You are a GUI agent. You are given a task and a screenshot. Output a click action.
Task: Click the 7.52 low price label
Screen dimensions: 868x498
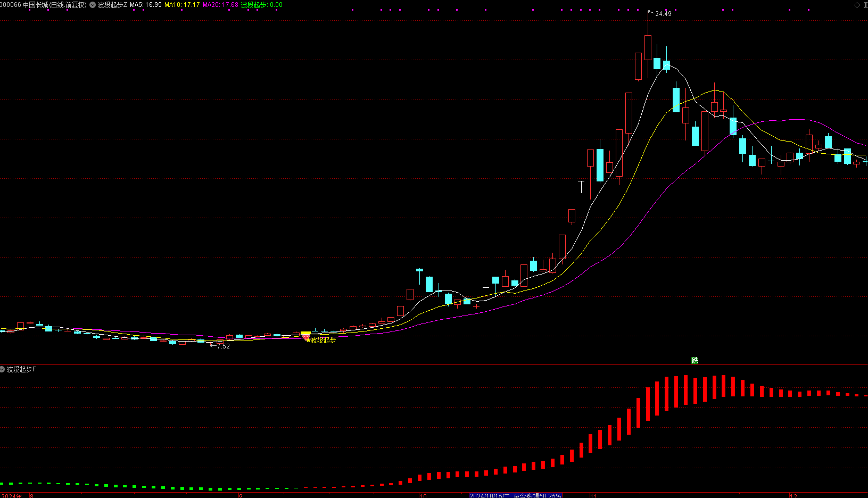[x=224, y=346]
